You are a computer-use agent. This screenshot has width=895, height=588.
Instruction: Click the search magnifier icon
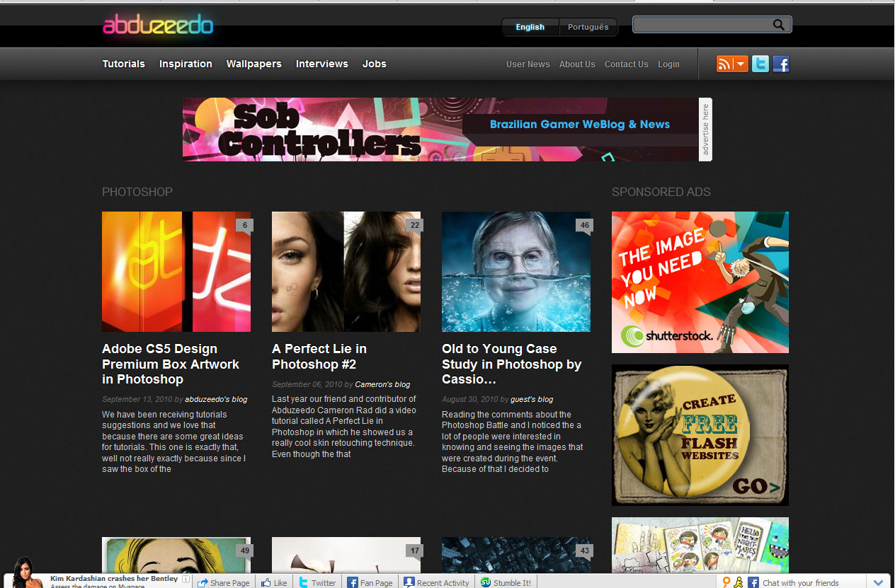779,25
